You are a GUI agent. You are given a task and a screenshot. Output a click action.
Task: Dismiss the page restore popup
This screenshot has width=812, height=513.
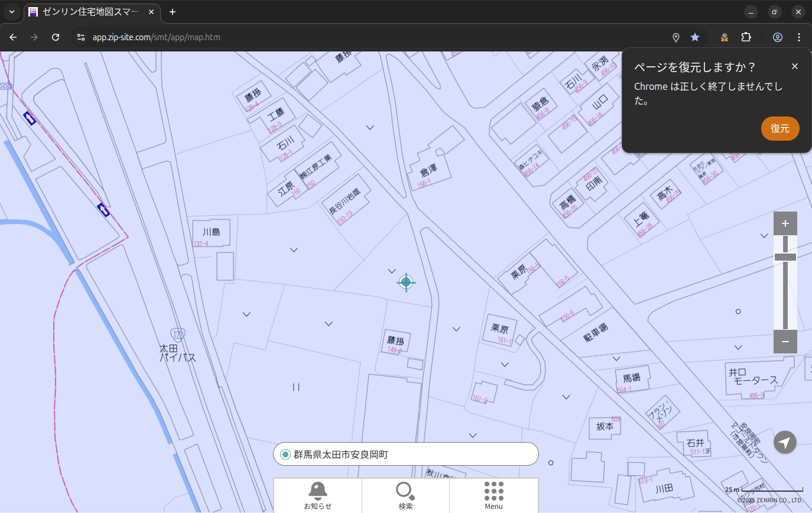tap(794, 66)
